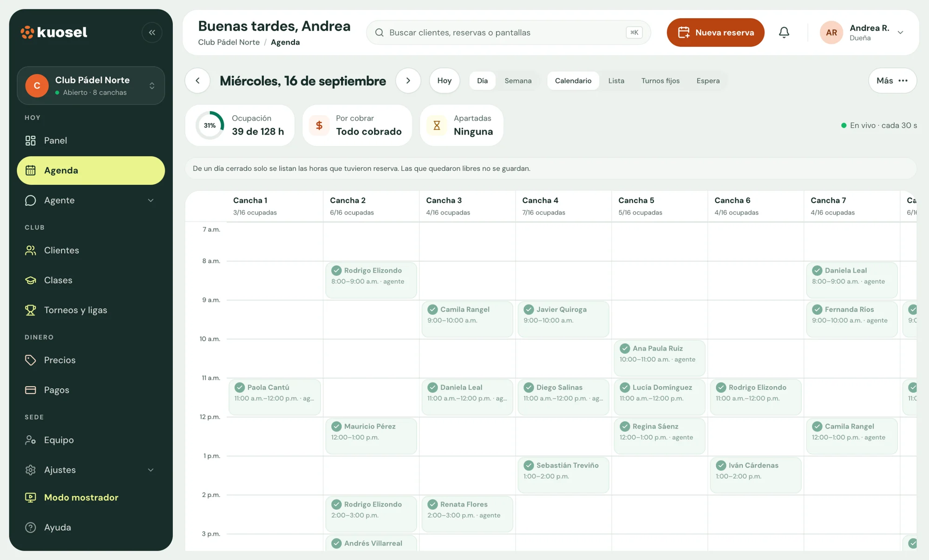The image size is (929, 560).
Task: Open Torneos y ligas in the sidebar
Action: [91, 310]
